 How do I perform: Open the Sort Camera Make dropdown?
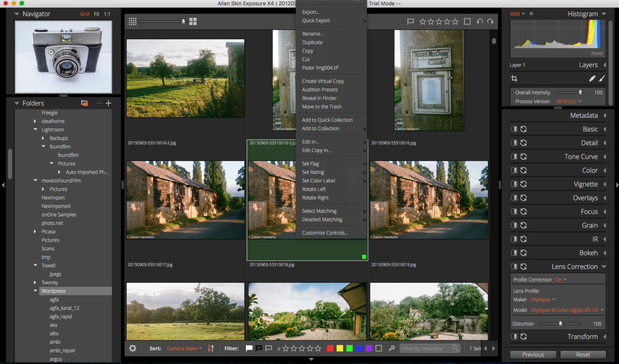[184, 349]
